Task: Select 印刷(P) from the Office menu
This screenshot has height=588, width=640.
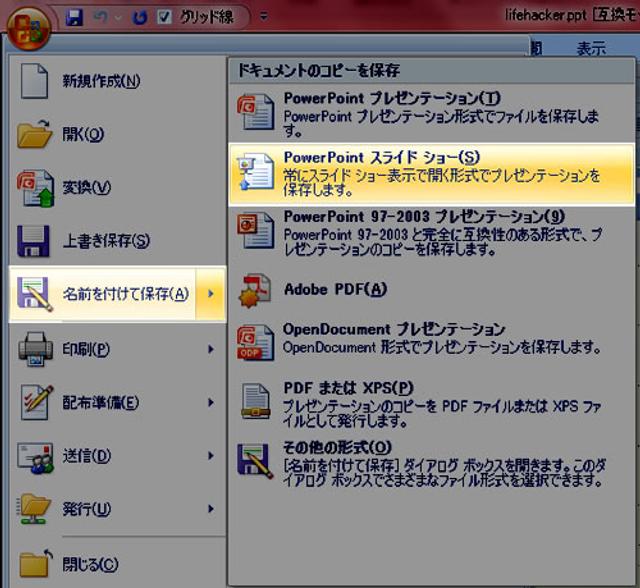Action: 118,349
